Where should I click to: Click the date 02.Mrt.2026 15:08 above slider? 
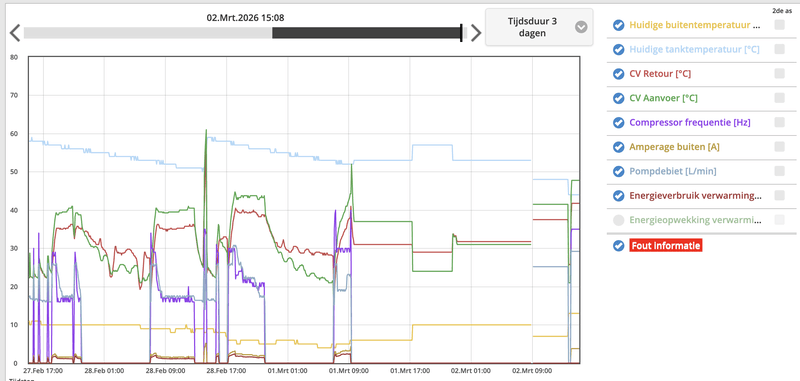point(245,17)
